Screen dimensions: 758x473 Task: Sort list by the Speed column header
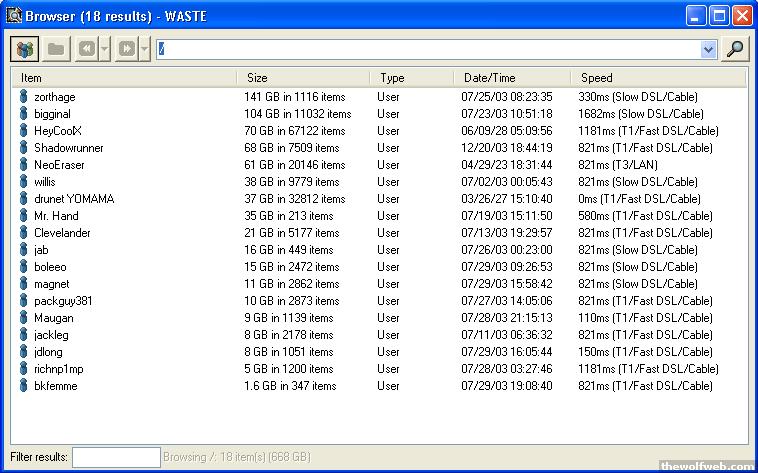pos(658,77)
